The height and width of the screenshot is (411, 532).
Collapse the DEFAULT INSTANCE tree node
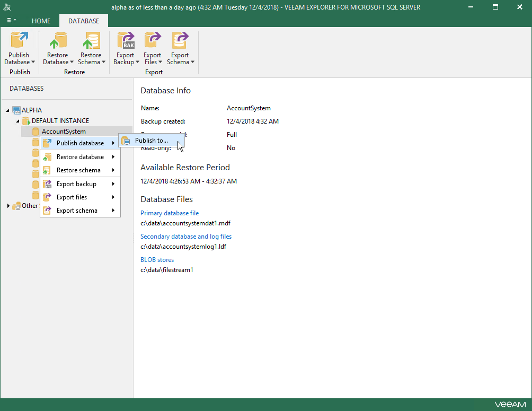[x=17, y=121]
